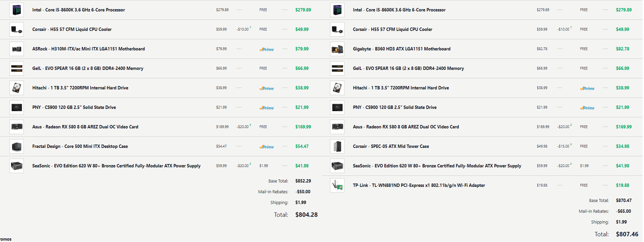Open Hitachi 1 TB drive link in $804.28 build
The height and width of the screenshot is (242, 644).
click(80, 88)
